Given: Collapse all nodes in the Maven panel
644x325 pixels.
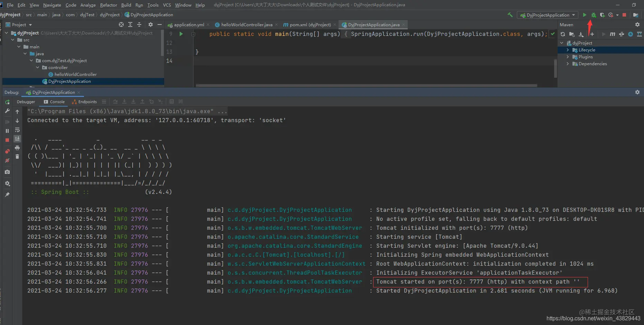Looking at the screenshot, I should click(640, 34).
